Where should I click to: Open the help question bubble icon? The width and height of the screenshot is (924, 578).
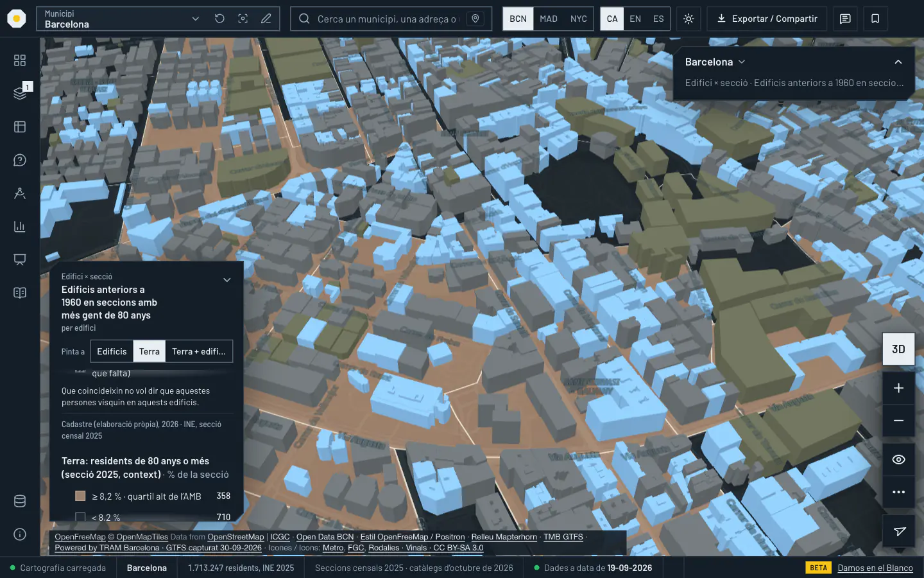20,160
